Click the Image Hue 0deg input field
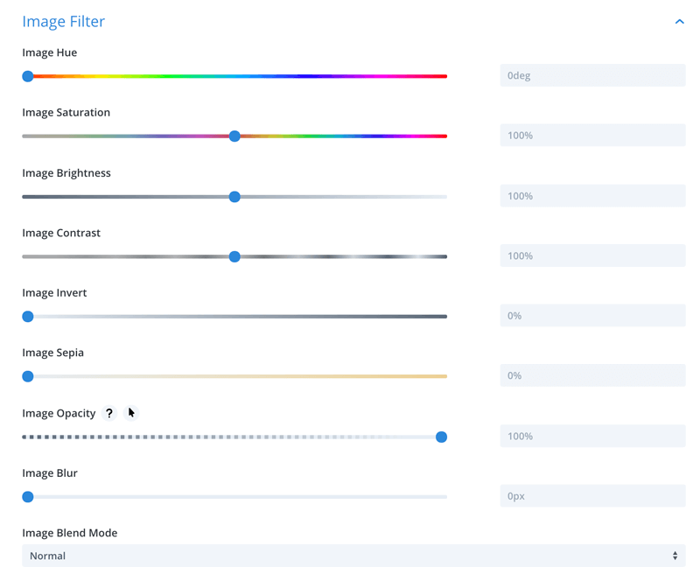The height and width of the screenshot is (588, 700). (x=592, y=75)
